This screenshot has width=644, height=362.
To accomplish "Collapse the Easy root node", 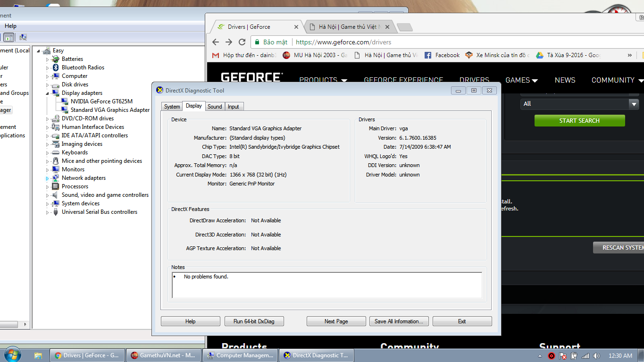I will [x=39, y=51].
